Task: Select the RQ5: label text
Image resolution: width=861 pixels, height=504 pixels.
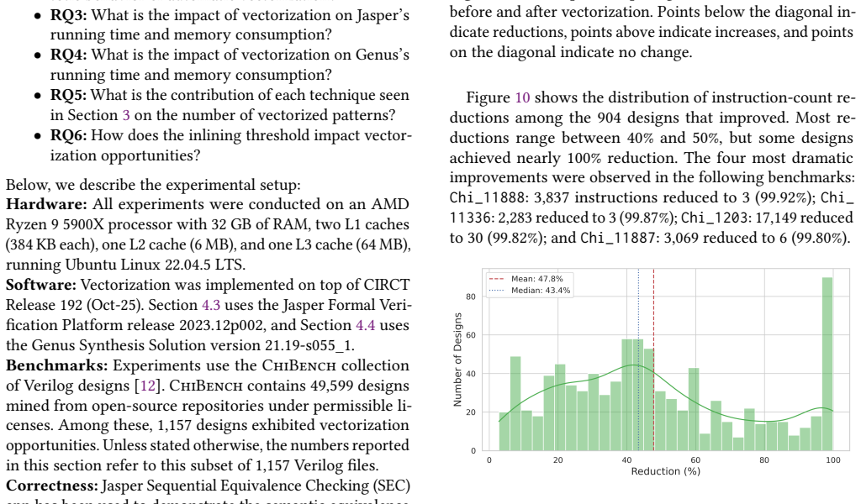Action: coord(69,95)
